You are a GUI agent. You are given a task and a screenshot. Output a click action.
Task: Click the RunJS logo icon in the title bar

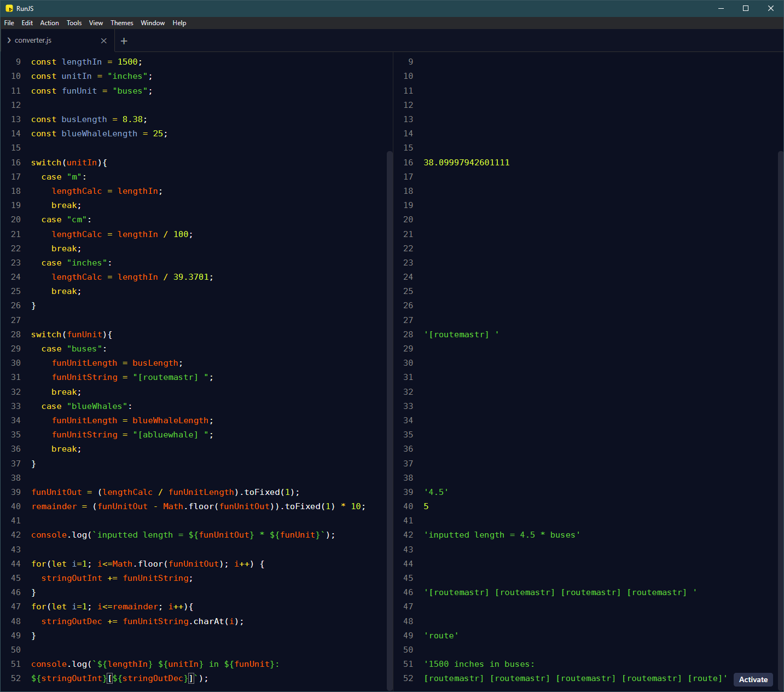tap(9, 8)
